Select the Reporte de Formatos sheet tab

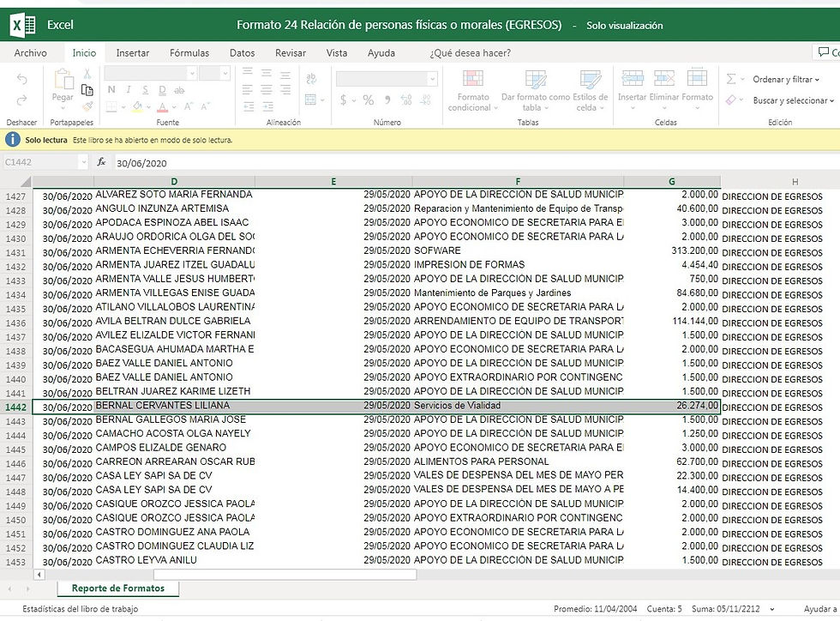click(x=117, y=588)
